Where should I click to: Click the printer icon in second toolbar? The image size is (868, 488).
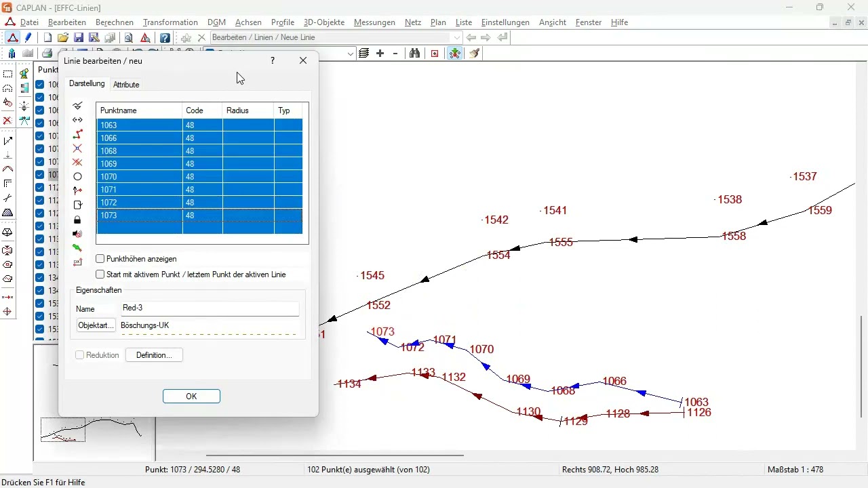[47, 54]
